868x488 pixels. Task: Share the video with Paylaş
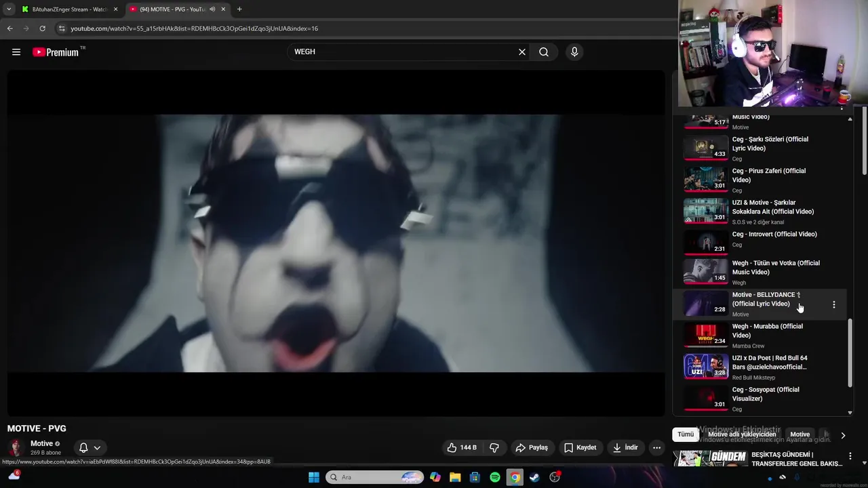coord(531,447)
